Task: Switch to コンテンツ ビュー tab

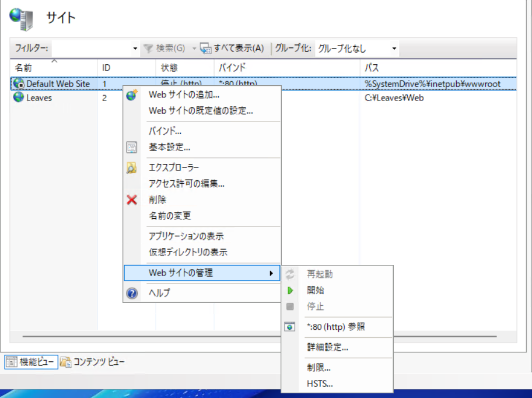Action: (x=93, y=362)
